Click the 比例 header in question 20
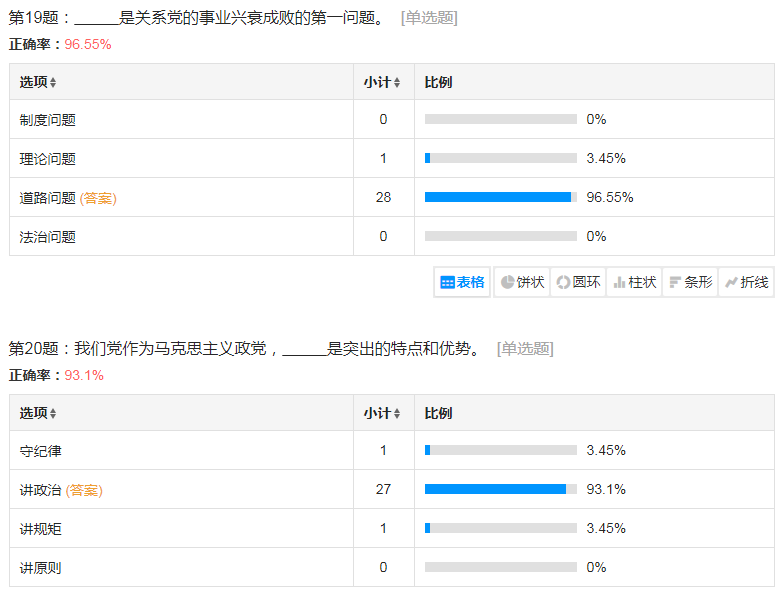The width and height of the screenshot is (782, 596). pyautogui.click(x=438, y=413)
